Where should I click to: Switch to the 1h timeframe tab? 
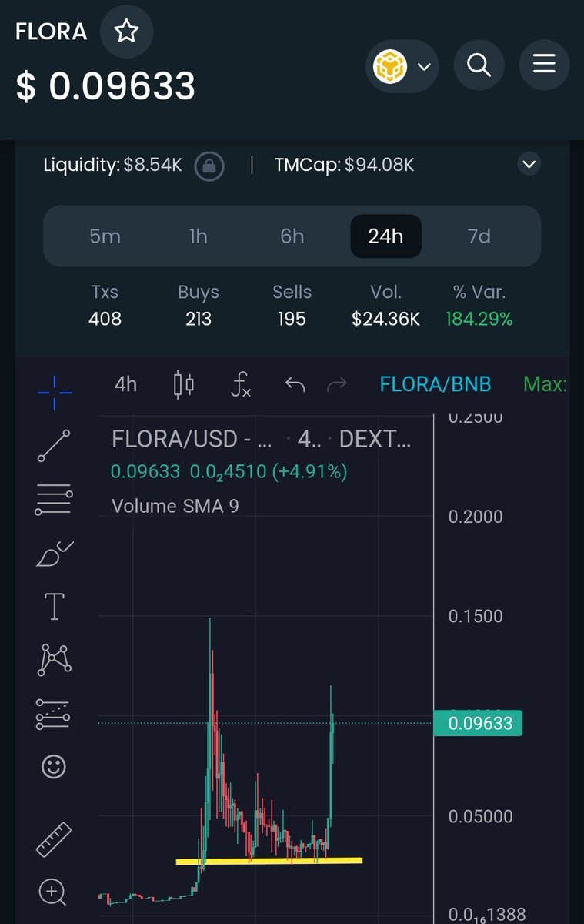point(199,236)
